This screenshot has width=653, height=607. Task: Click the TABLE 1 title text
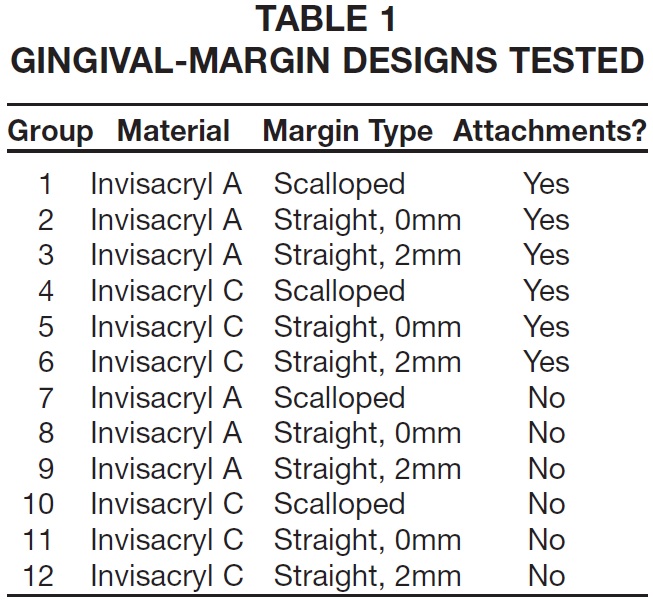(x=326, y=19)
